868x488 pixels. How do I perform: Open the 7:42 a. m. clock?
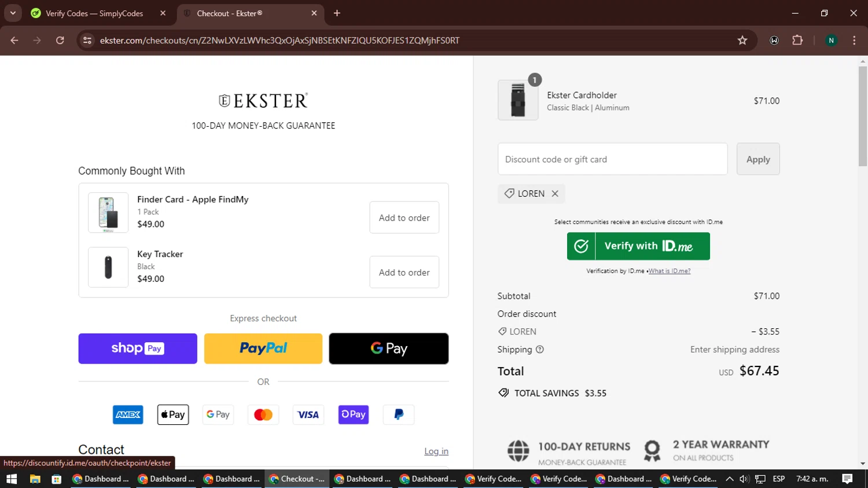(x=812, y=479)
